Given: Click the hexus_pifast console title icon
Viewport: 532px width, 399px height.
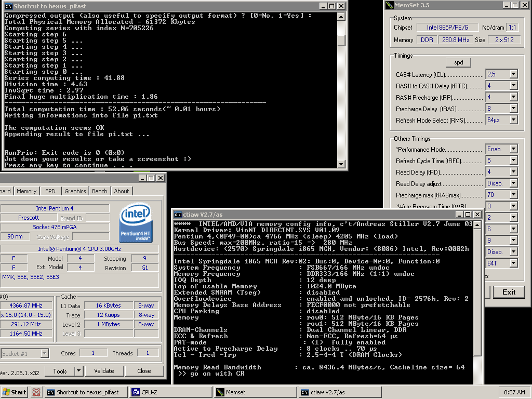Looking at the screenshot, I should click(x=8, y=6).
